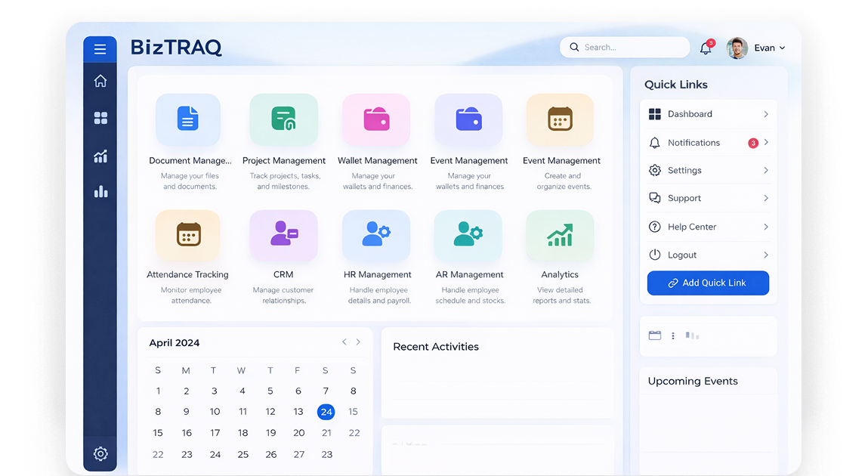Open the Analytics growth chart icon
The height and width of the screenshot is (476, 868).
pos(560,235)
